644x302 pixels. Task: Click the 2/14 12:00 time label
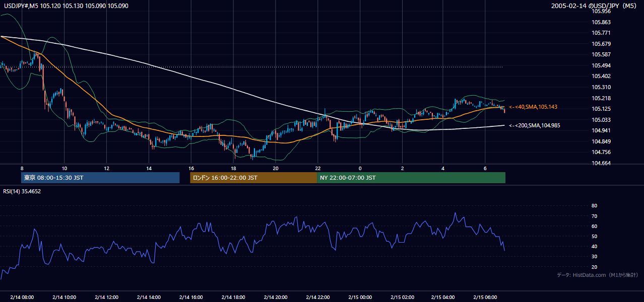(106, 297)
